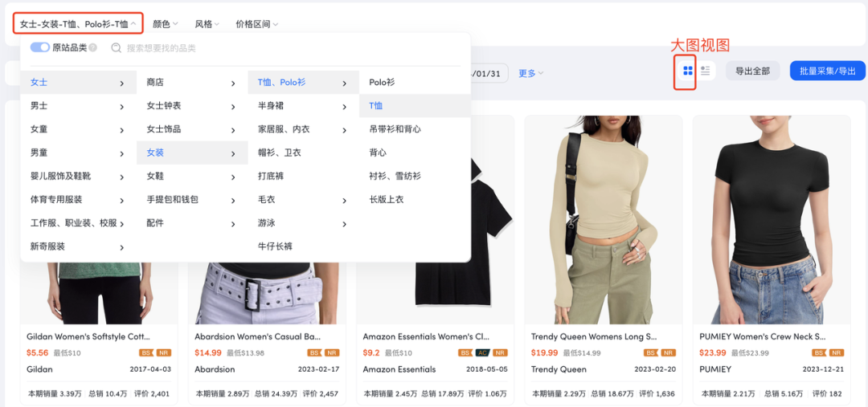The width and height of the screenshot is (868, 407).
Task: Switch to list view icon
Action: tap(706, 71)
